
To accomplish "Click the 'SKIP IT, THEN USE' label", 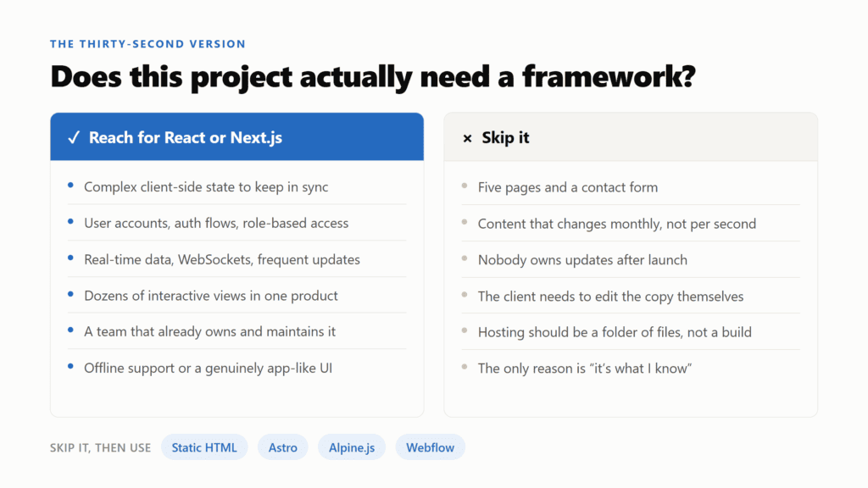I will (x=100, y=447).
